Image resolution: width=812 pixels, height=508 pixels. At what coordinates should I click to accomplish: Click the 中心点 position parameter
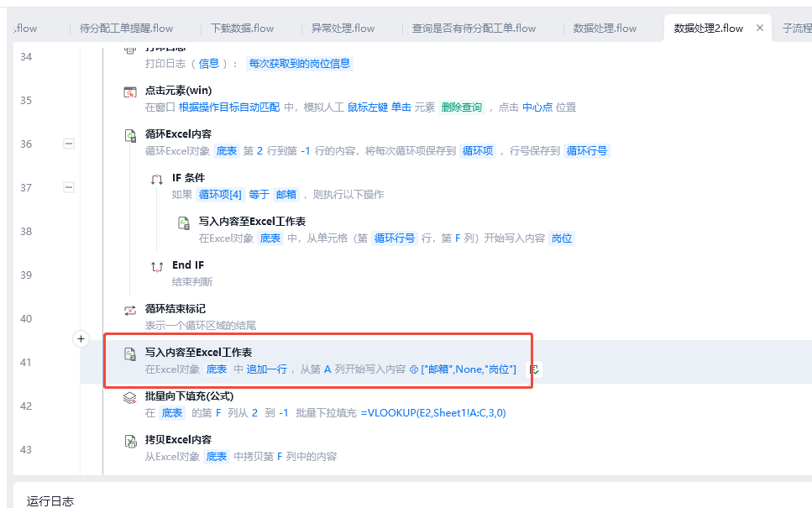pos(537,107)
